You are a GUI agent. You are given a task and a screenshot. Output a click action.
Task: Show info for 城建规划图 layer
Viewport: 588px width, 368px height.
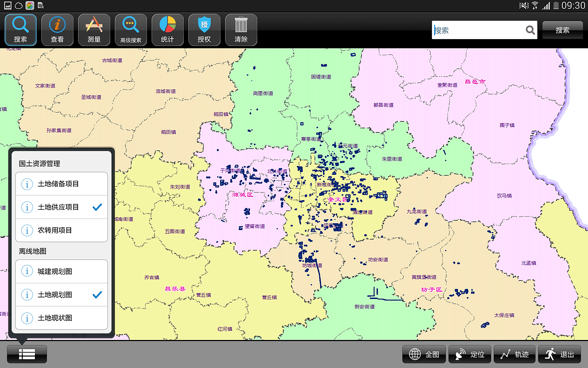point(27,271)
